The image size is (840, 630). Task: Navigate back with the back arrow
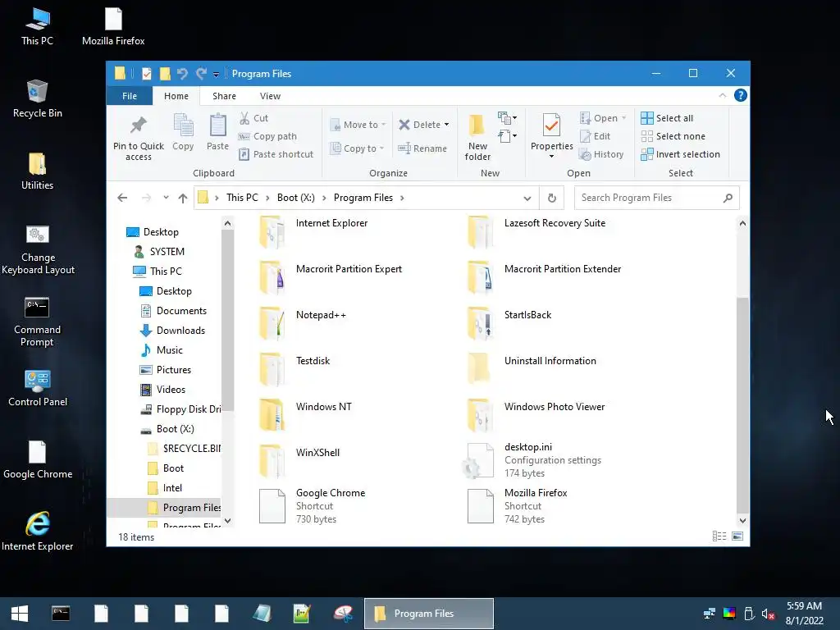coord(122,198)
